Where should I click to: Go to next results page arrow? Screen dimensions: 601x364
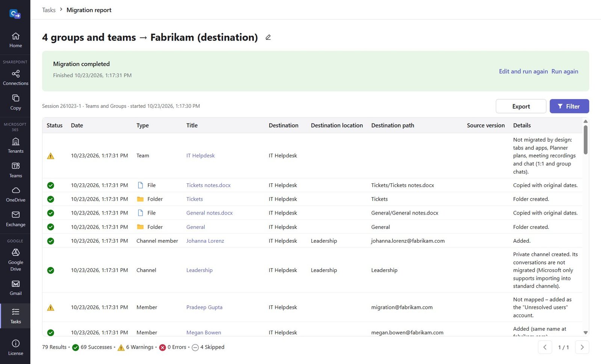pyautogui.click(x=582, y=347)
